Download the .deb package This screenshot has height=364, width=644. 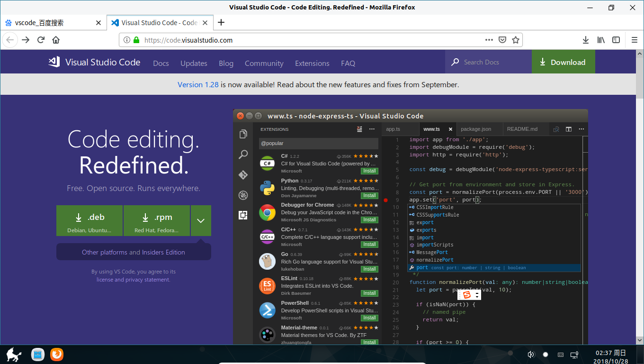coord(89,220)
